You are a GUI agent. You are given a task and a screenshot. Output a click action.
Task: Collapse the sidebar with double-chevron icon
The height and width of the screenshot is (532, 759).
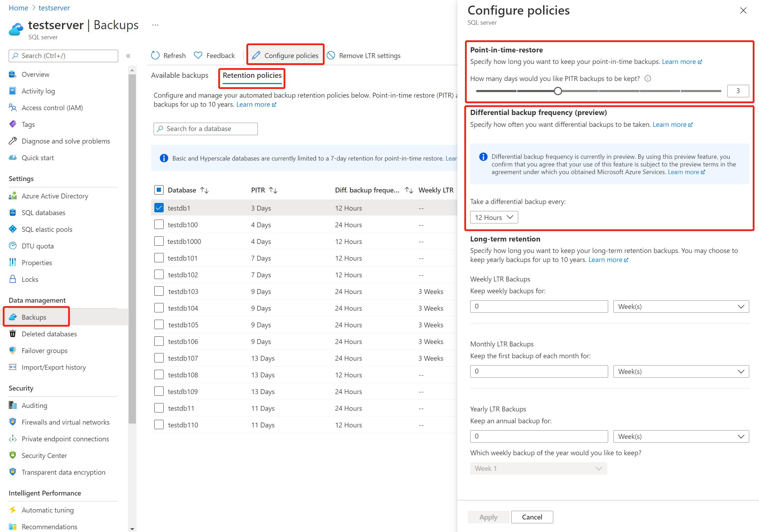click(128, 56)
